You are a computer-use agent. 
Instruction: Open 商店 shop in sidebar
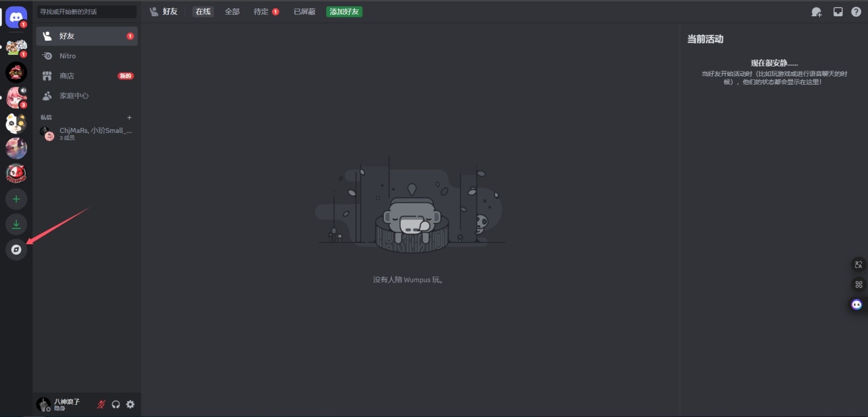point(87,76)
